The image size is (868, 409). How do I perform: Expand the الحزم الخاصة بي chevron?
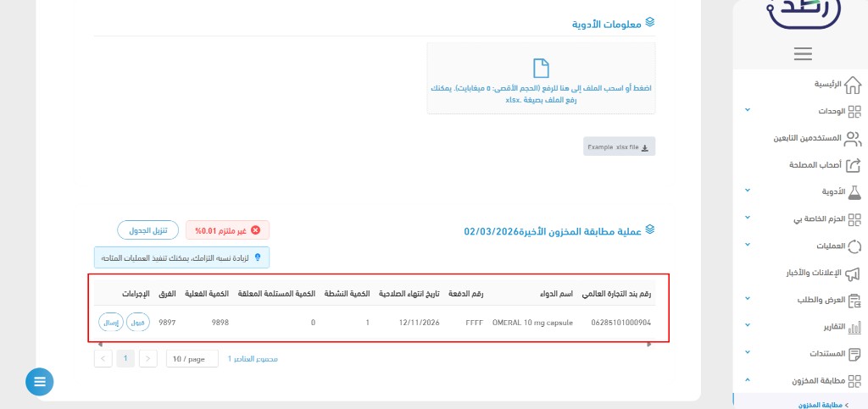click(x=748, y=218)
